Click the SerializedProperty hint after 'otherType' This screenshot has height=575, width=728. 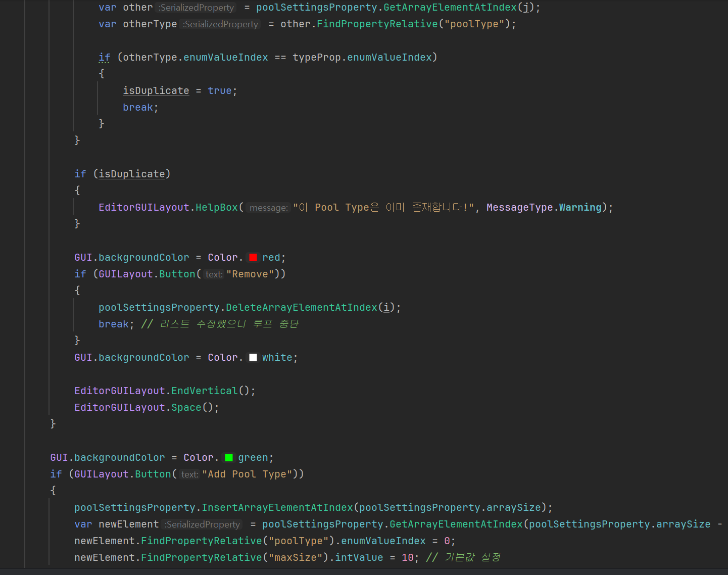point(220,24)
